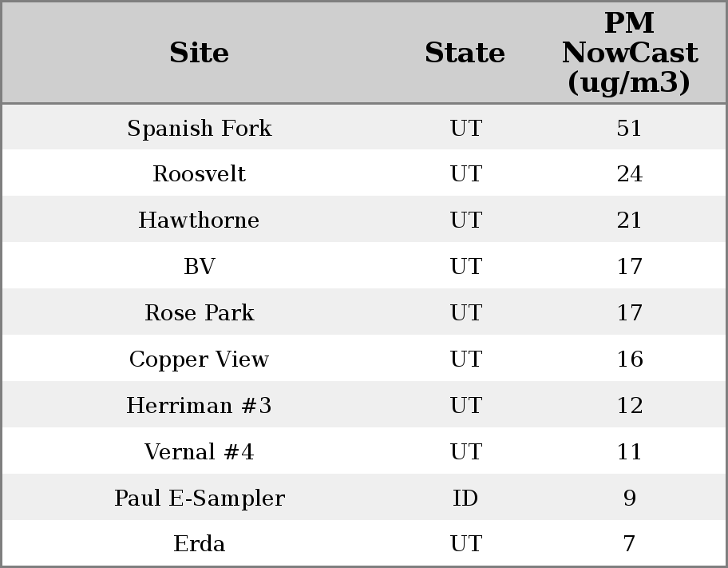Click the Site column header
728x568 pixels.
tap(199, 53)
